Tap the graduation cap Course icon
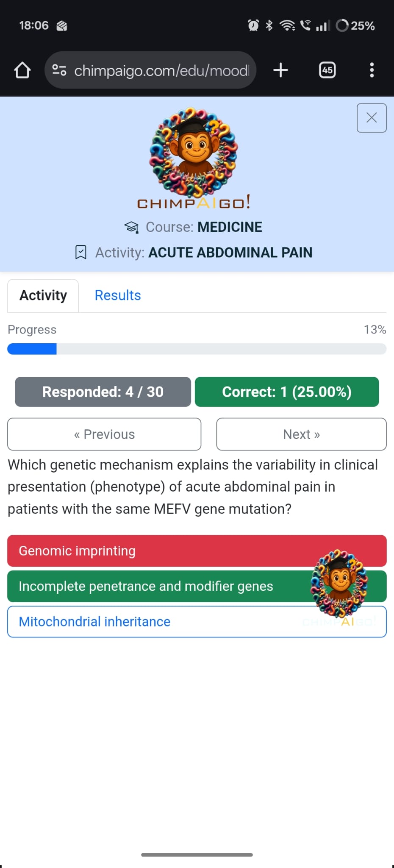The width and height of the screenshot is (394, 868). pos(131,228)
